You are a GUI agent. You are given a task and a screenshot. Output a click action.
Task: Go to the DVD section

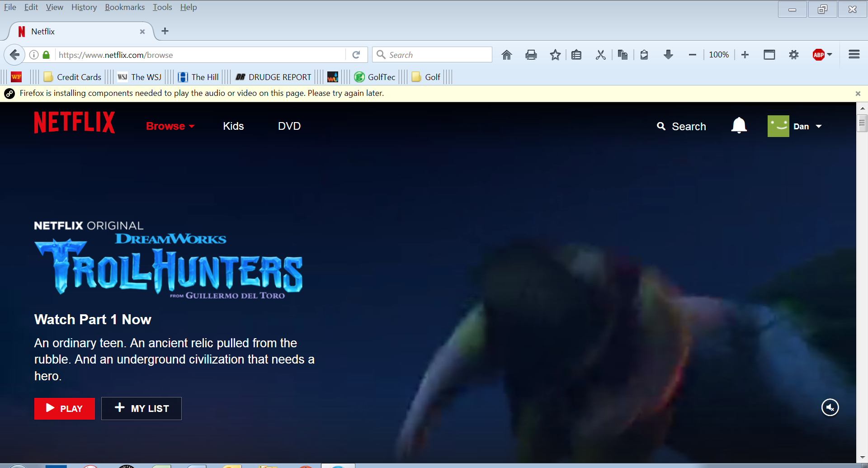[289, 126]
